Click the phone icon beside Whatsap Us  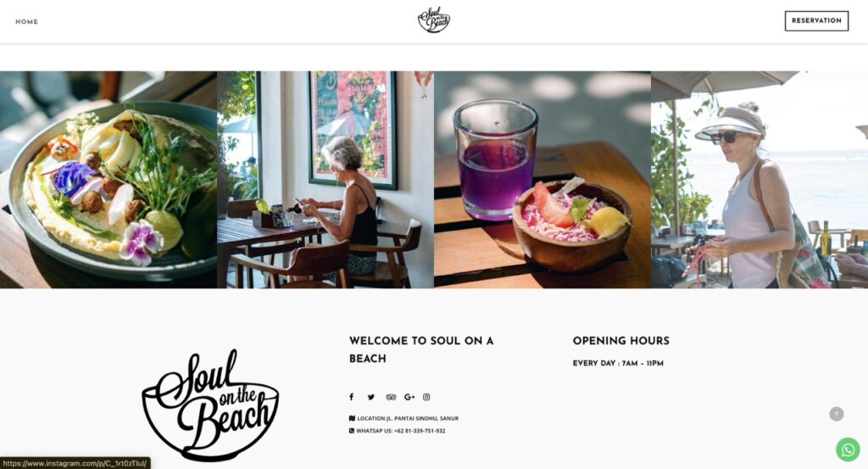[352, 431]
